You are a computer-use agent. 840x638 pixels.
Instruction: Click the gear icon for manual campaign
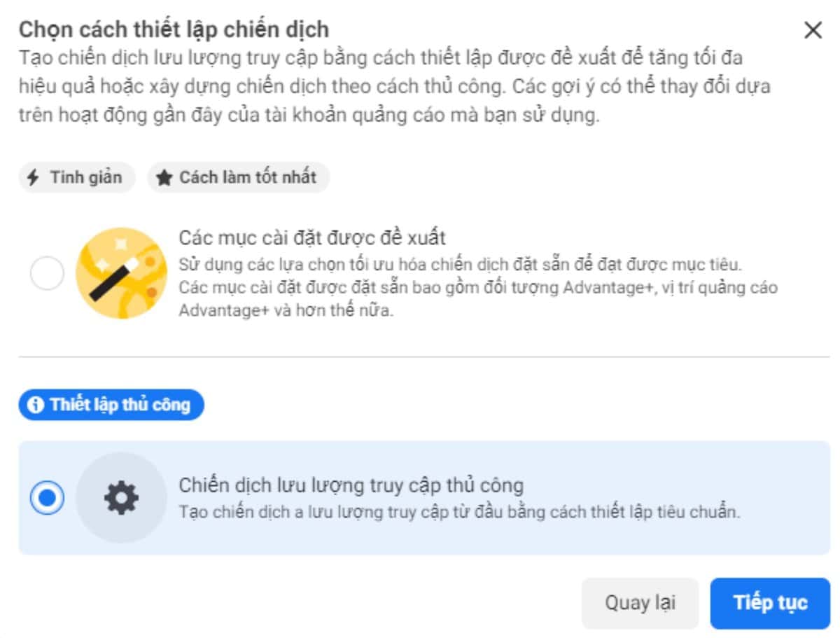[x=121, y=498]
